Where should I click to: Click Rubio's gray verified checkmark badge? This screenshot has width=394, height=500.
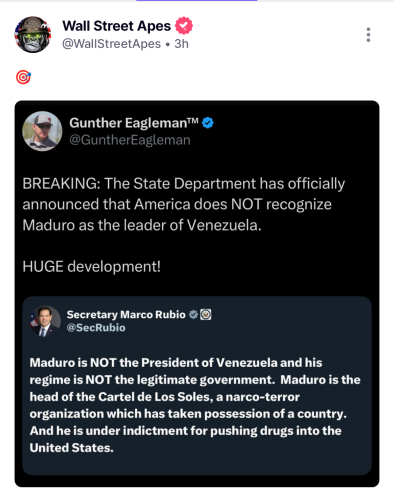click(x=193, y=314)
